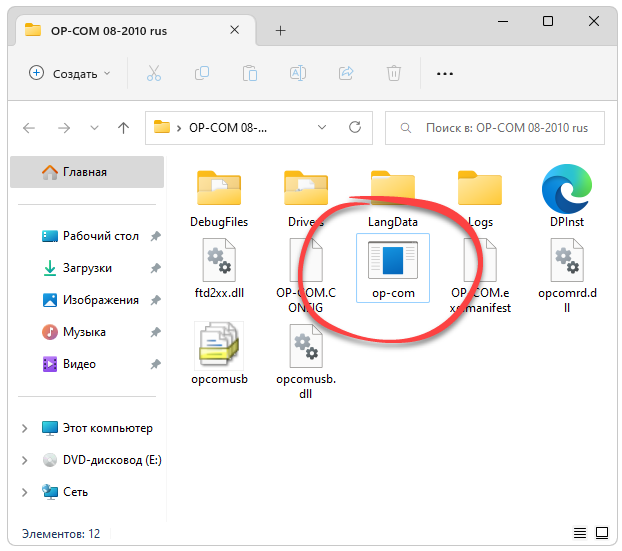
Task: Go back with the left arrow
Action: pyautogui.click(x=29, y=128)
